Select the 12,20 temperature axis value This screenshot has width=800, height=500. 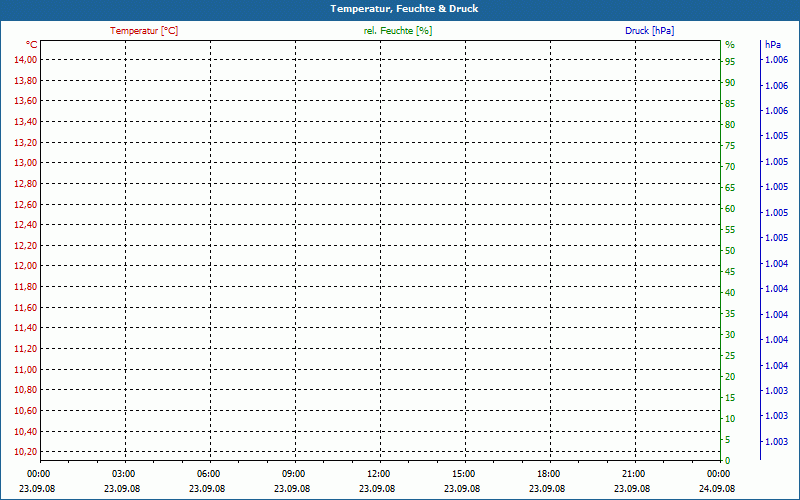coord(26,245)
